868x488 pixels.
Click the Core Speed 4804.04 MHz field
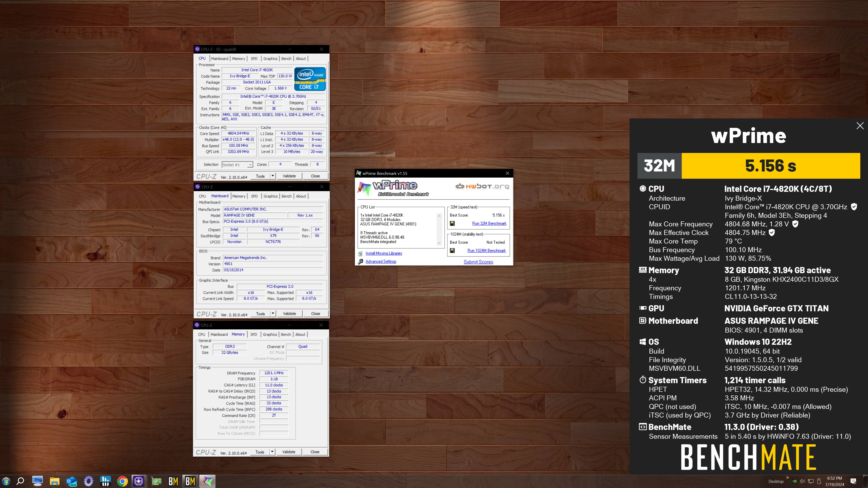[238, 133]
